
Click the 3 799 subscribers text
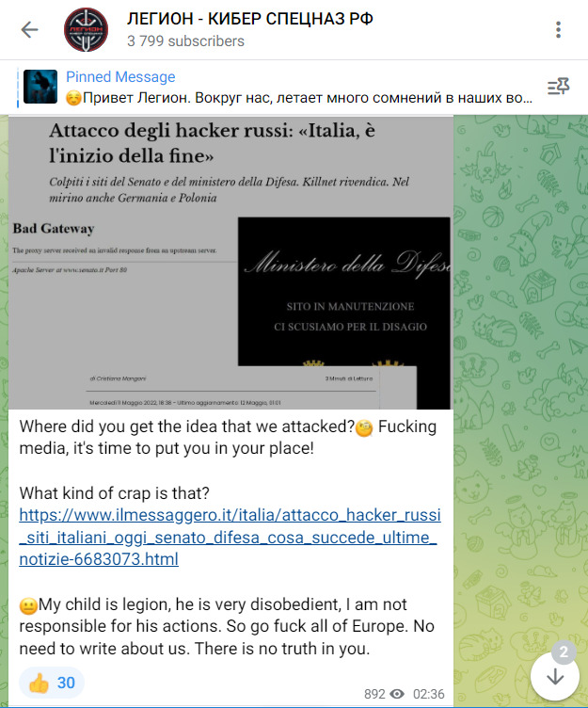(185, 41)
